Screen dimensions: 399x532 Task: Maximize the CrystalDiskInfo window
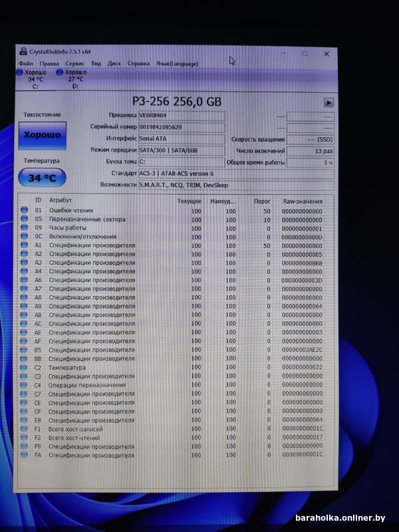[305, 53]
